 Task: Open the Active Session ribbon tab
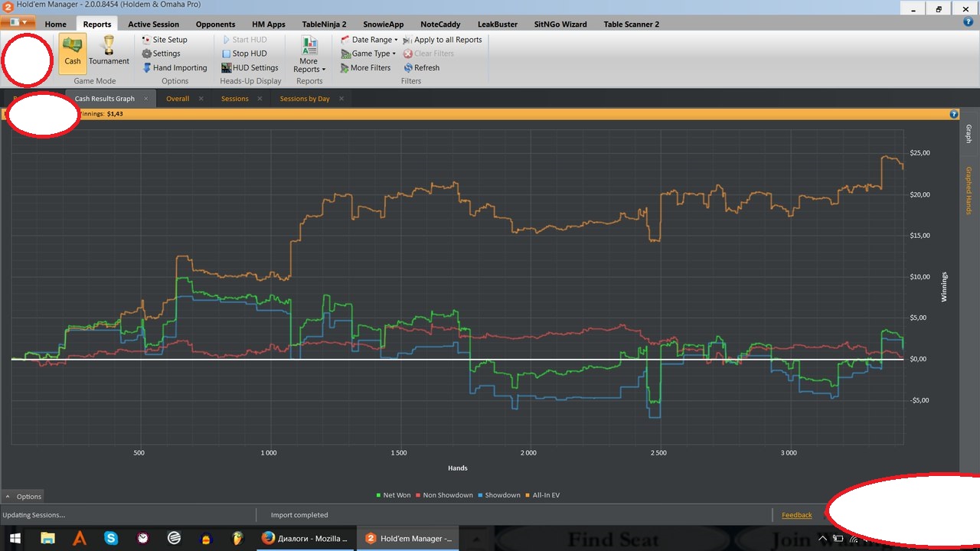pyautogui.click(x=154, y=24)
